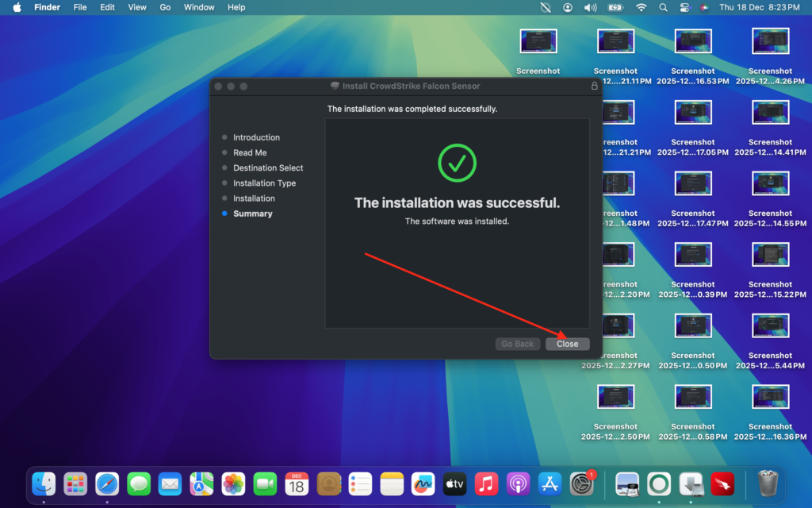Image resolution: width=812 pixels, height=508 pixels.
Task: Open Calendar from the Dock
Action: 297,484
